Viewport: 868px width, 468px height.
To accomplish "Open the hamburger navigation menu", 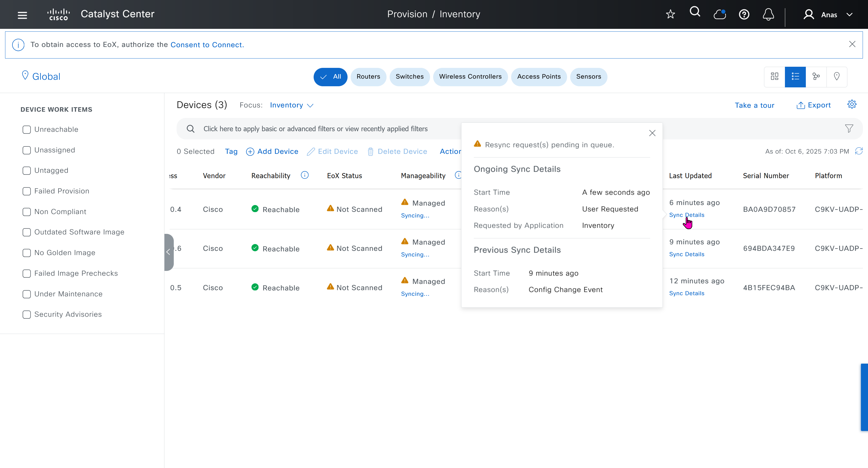I will click(x=22, y=15).
